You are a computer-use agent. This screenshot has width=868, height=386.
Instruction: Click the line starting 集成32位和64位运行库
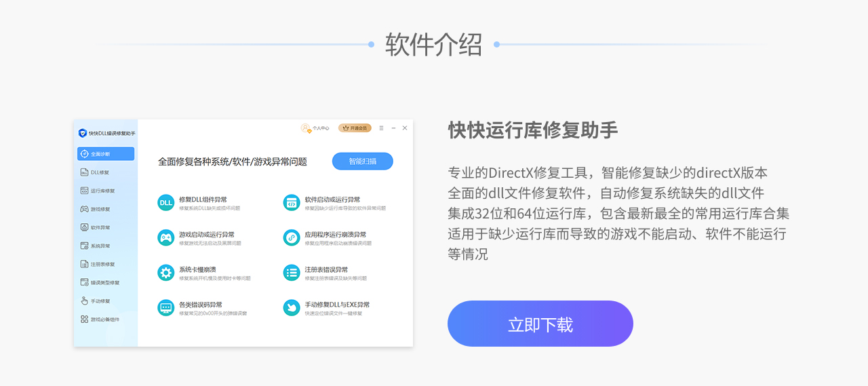click(x=618, y=213)
